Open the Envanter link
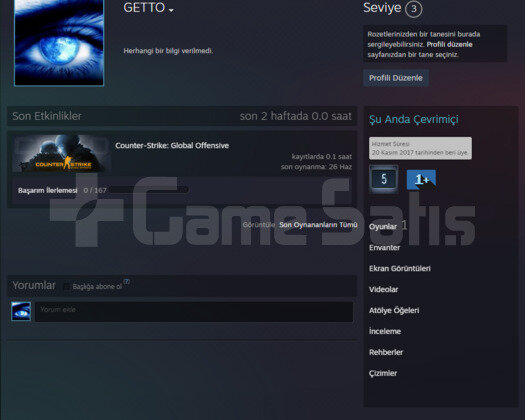 tap(384, 248)
